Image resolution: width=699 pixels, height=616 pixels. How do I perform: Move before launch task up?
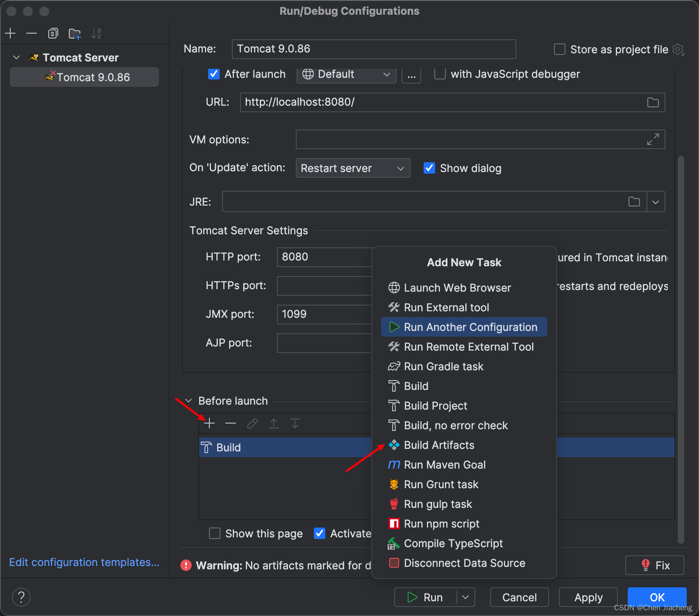click(274, 423)
